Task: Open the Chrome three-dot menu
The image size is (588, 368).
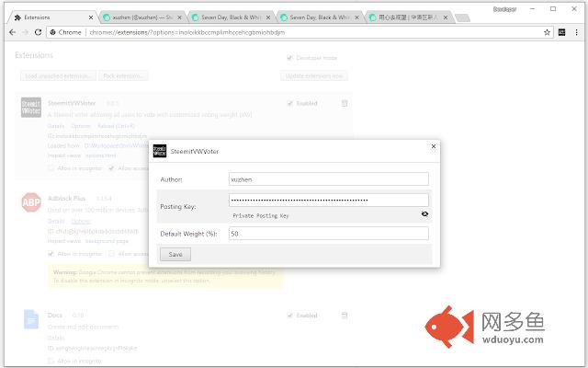Action: pos(576,32)
